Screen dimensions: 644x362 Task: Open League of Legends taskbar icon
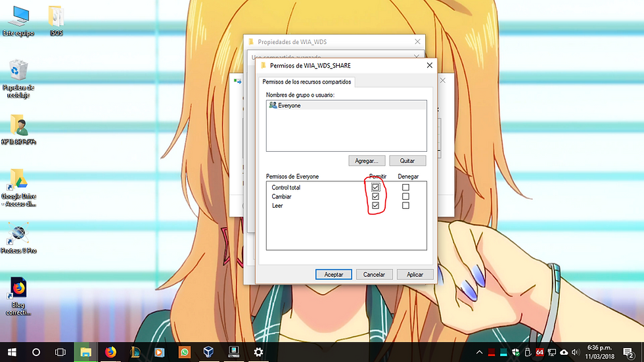pyautogui.click(x=135, y=352)
